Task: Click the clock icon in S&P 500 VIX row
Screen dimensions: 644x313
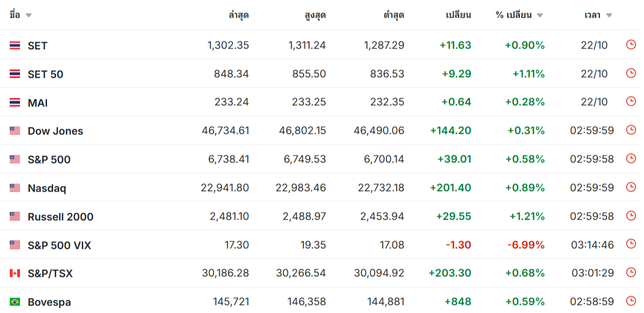Action: point(630,244)
